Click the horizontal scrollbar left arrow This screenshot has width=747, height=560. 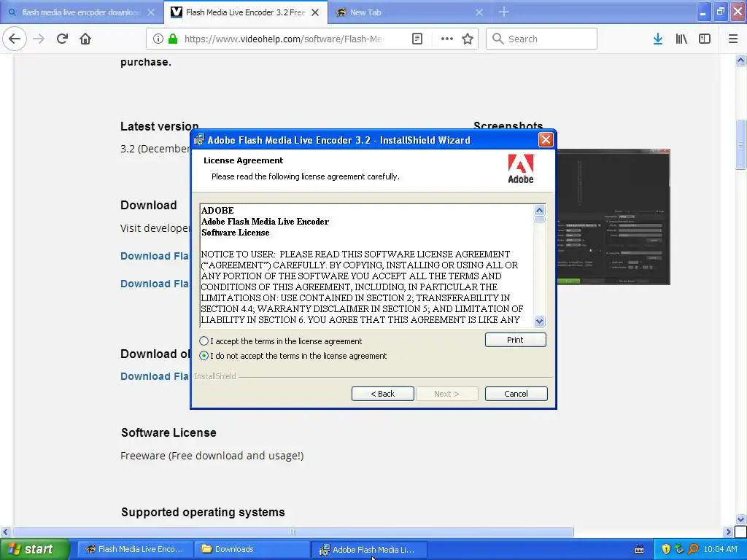(5, 532)
